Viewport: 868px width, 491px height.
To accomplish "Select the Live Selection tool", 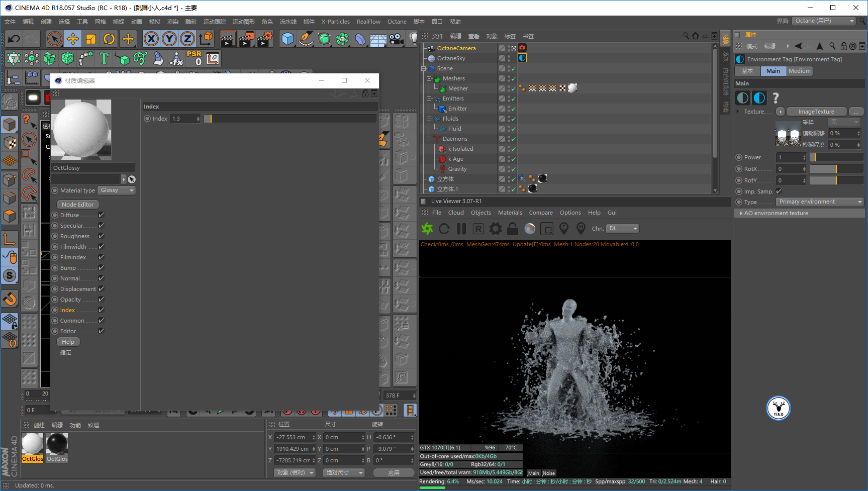I will coord(54,39).
